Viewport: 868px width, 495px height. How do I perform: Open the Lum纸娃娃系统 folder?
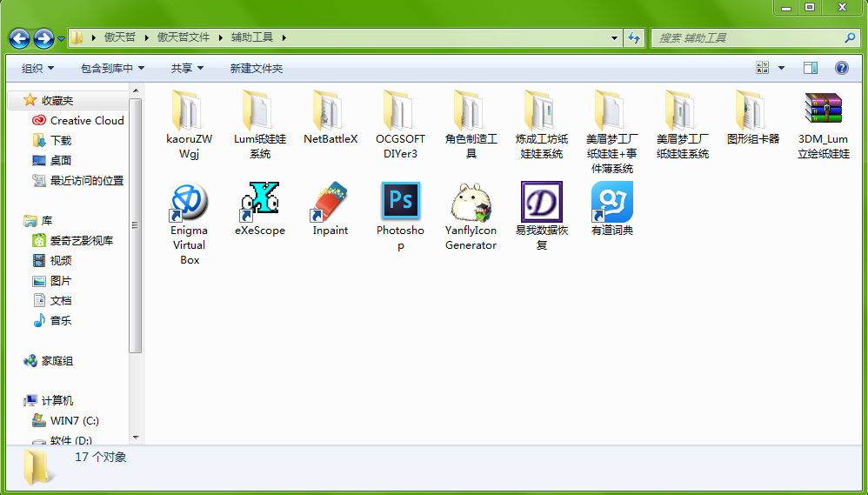260,124
